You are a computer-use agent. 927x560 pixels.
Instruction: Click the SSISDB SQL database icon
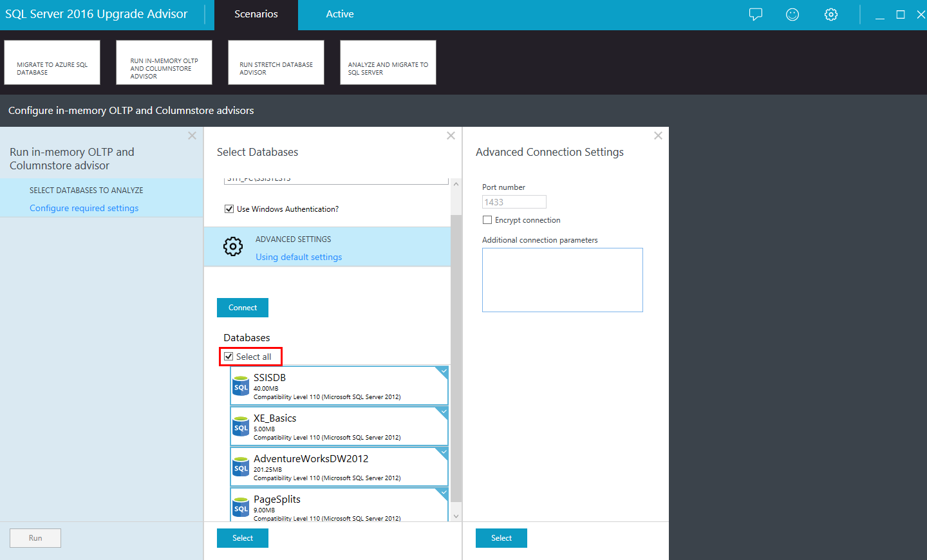click(x=240, y=386)
